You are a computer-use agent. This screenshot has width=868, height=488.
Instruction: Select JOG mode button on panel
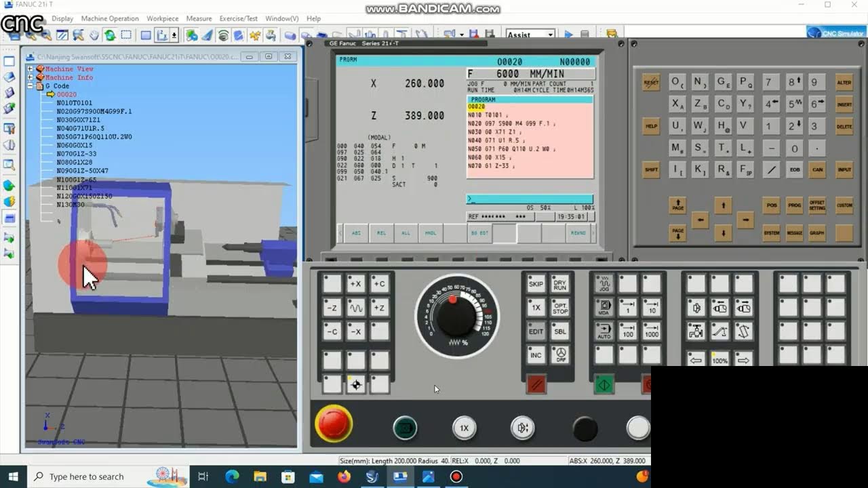(604, 283)
